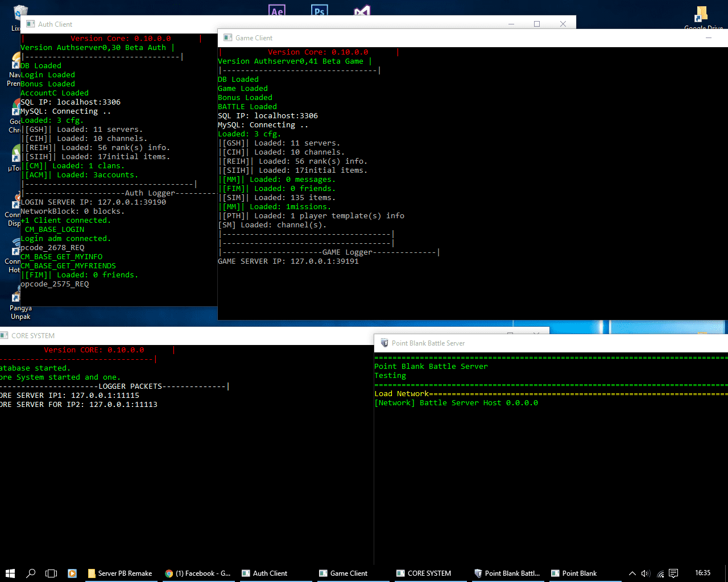Screen dimensions: 728x582
Task: Click the CORE SYSTEM title bar icon
Action: (4, 335)
